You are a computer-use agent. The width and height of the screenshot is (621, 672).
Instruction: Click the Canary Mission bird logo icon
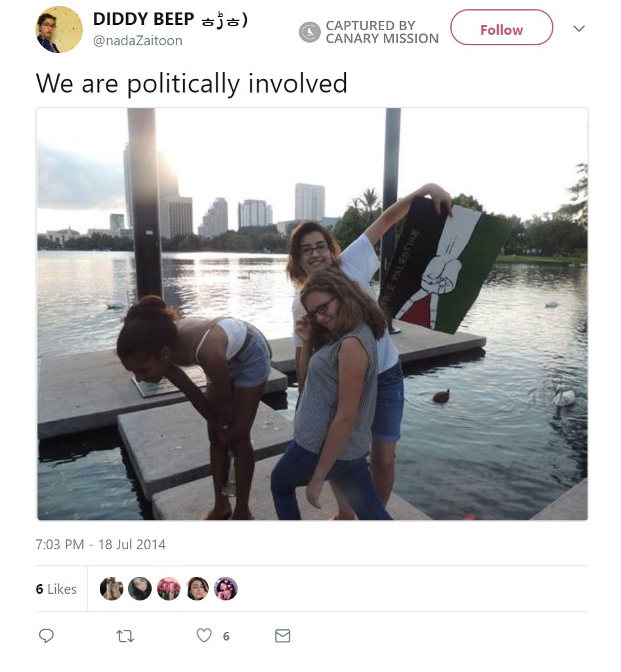click(310, 31)
